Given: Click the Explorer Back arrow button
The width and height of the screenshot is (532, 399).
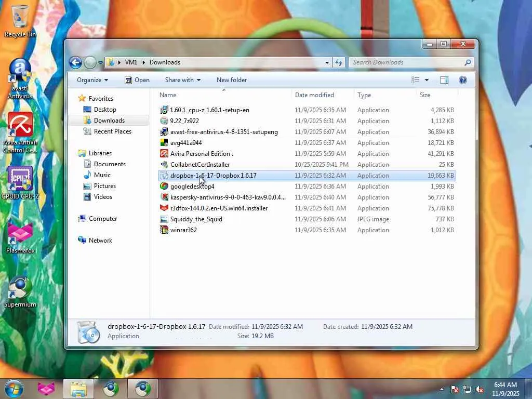Looking at the screenshot, I should pos(75,62).
